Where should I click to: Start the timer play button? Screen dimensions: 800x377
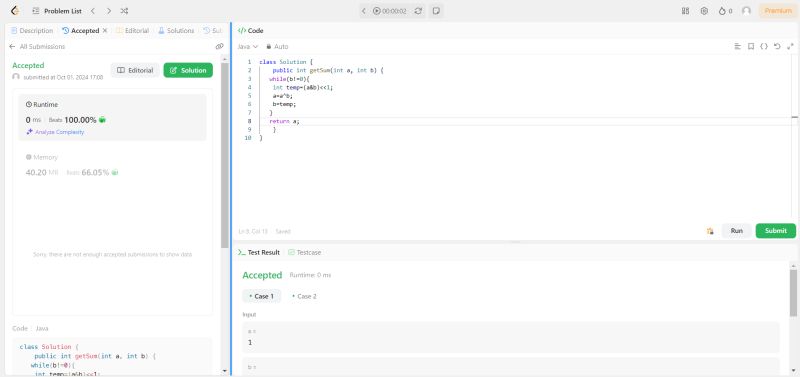pyautogui.click(x=377, y=11)
